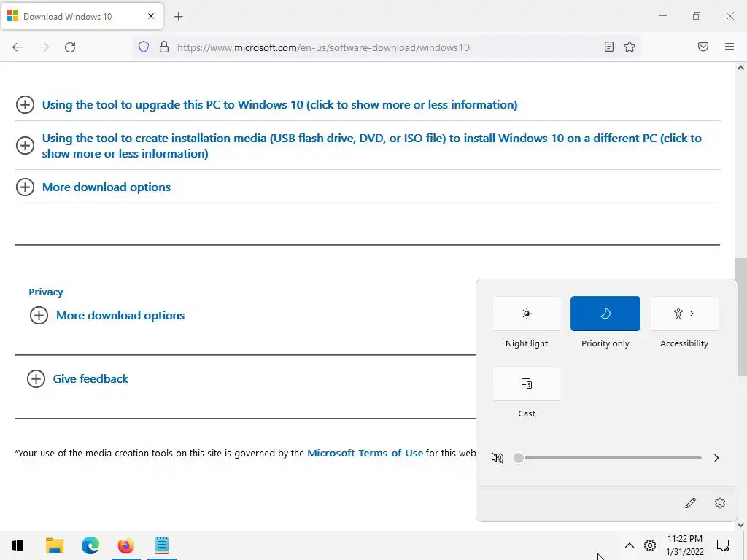This screenshot has height=560, width=747.
Task: Bookmark this page with the star
Action: pyautogui.click(x=630, y=47)
